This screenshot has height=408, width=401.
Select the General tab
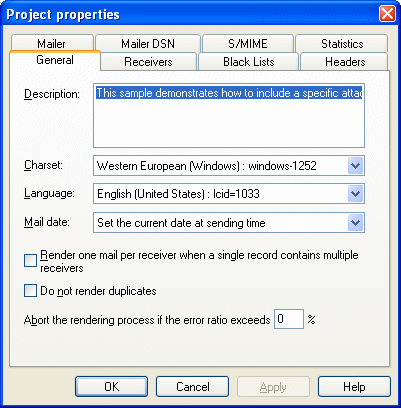(55, 60)
